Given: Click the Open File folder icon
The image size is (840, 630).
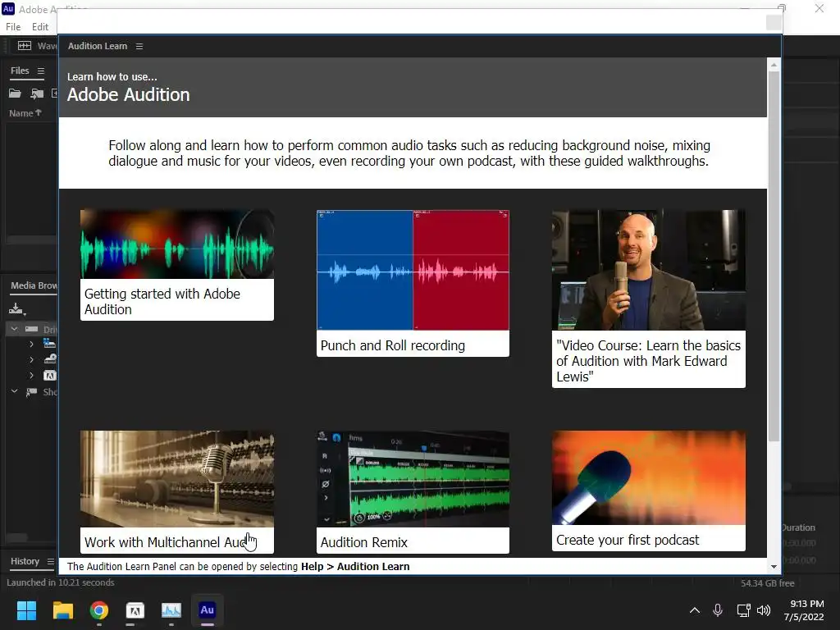Looking at the screenshot, I should (x=15, y=94).
